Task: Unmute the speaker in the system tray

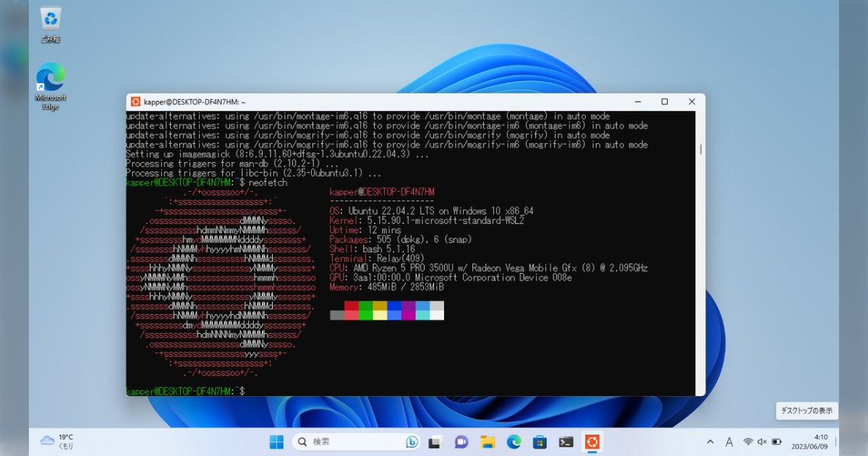Action: click(x=762, y=441)
